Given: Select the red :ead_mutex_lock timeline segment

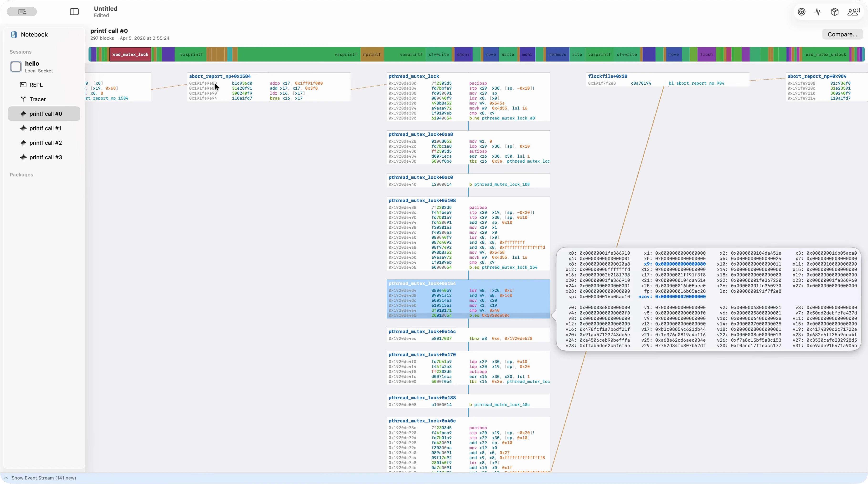Looking at the screenshot, I should (x=130, y=54).
